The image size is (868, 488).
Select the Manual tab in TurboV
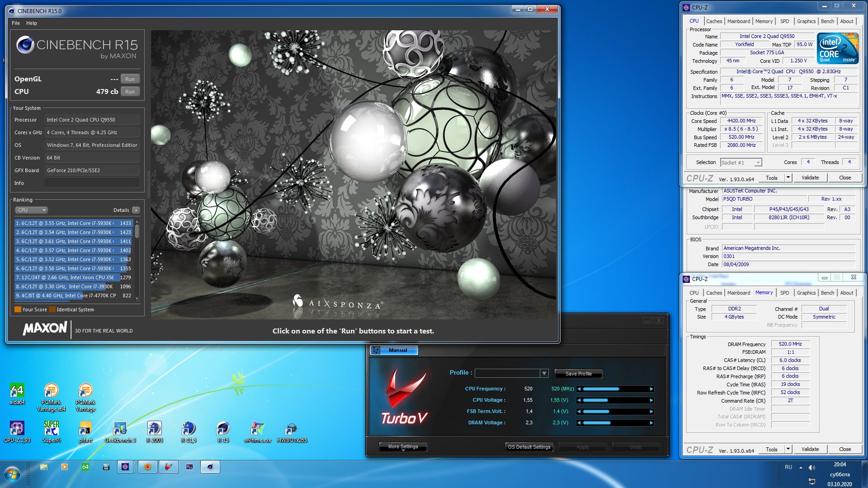point(394,350)
